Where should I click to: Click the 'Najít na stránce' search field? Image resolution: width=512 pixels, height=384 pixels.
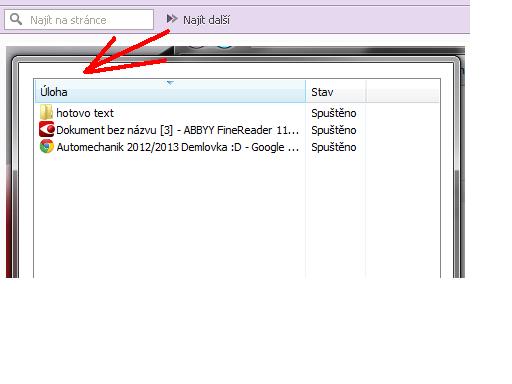tap(79, 20)
